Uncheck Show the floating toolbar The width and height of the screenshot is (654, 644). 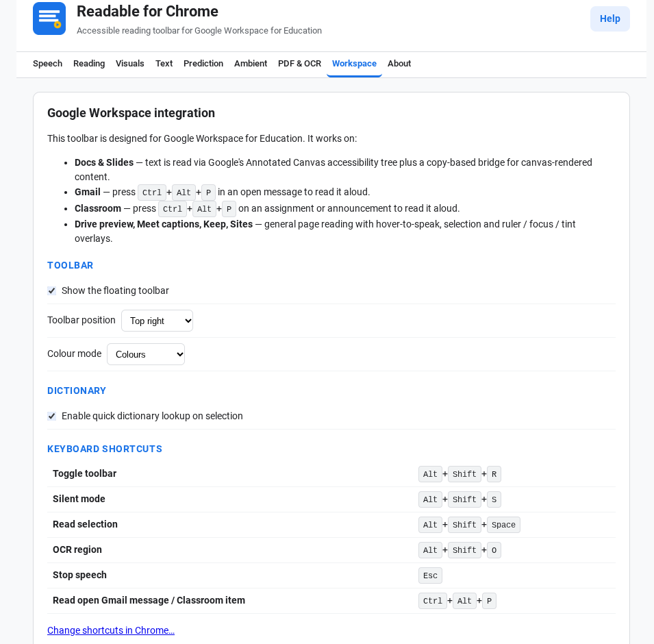coord(52,291)
